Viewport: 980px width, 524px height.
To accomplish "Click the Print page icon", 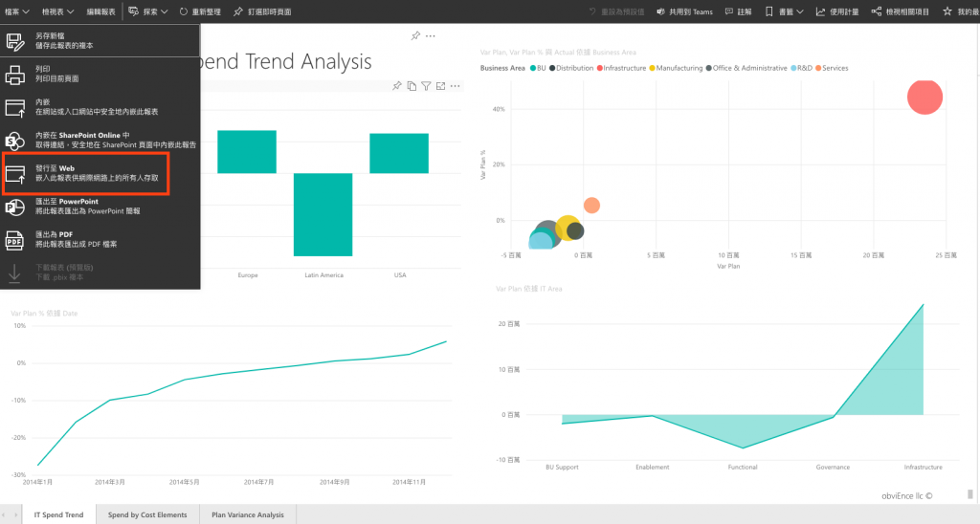I will coord(15,75).
